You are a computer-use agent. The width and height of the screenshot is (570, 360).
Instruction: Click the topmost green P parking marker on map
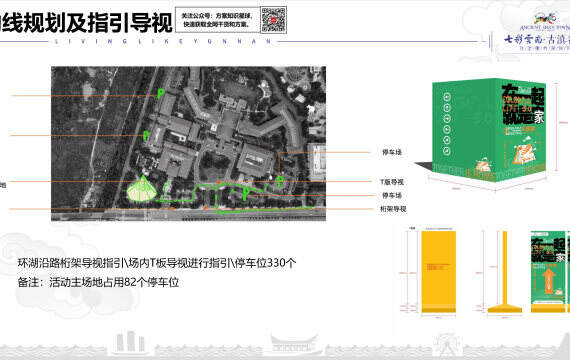pyautogui.click(x=161, y=93)
